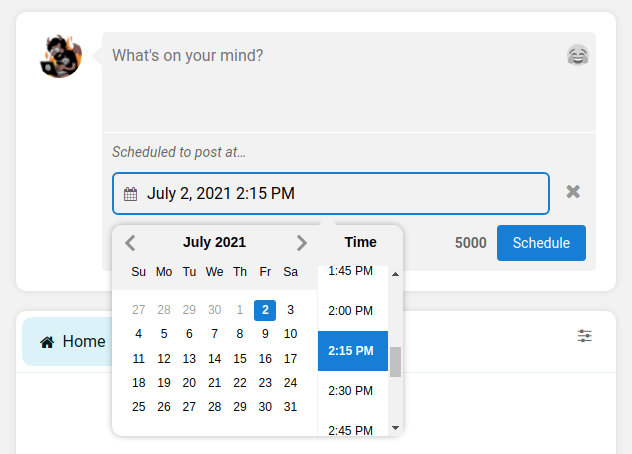
Task: Select the highlighted 2:15 PM option
Action: point(351,351)
